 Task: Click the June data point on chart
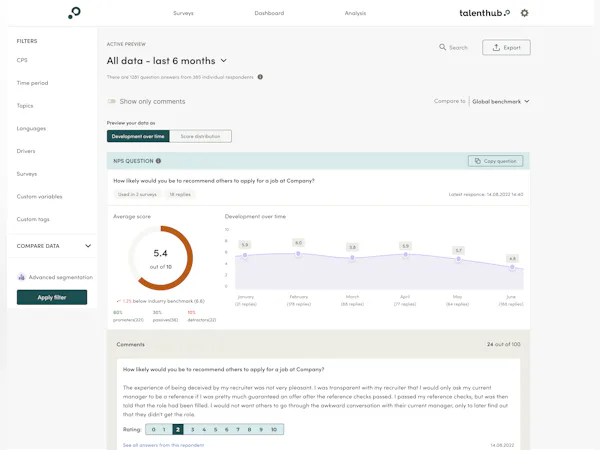[512, 267]
